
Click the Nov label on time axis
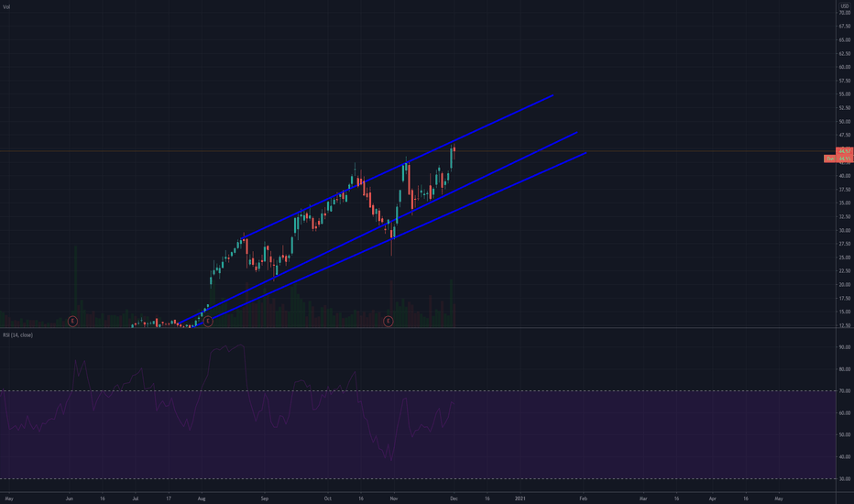[394, 499]
